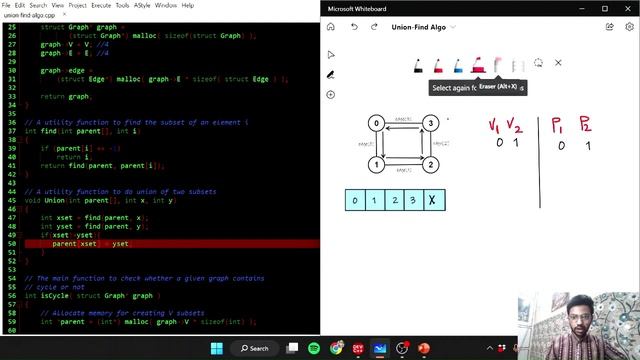Open the Edit menu
Screen dimensions: 640x360
20,5
